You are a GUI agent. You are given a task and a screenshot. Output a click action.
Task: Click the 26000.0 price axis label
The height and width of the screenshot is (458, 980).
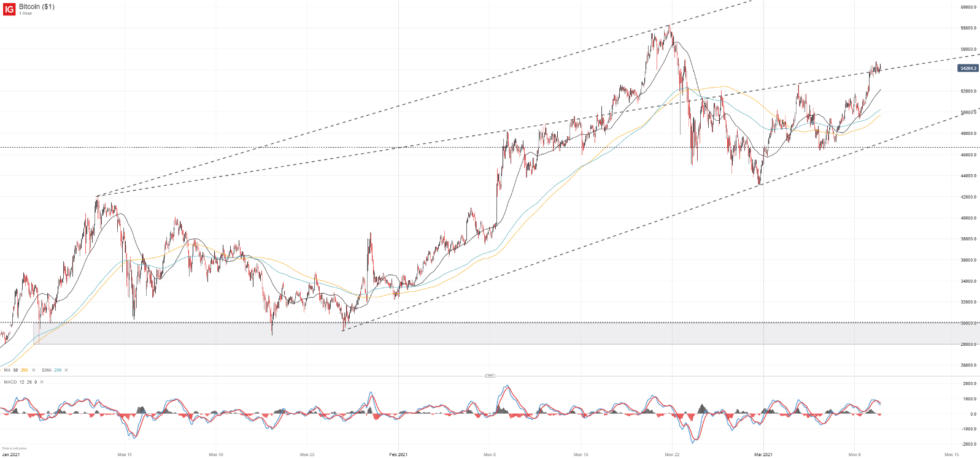click(968, 365)
